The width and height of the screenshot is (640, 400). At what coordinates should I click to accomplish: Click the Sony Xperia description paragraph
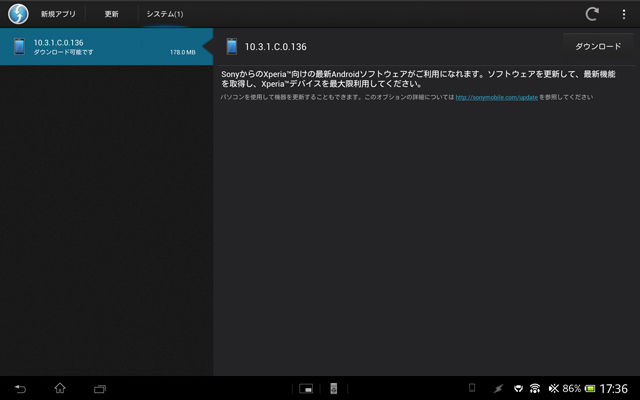pyautogui.click(x=418, y=79)
